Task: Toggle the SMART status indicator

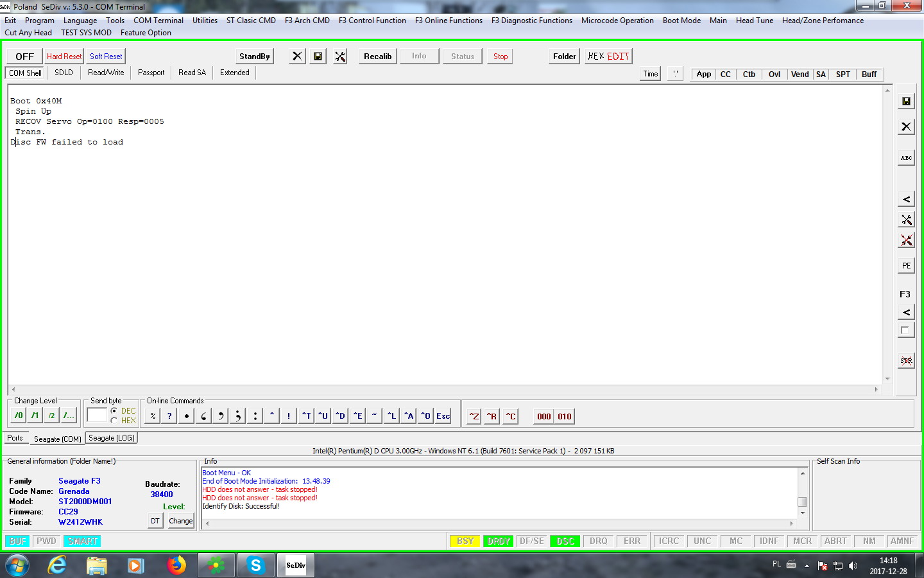Action: click(x=83, y=541)
